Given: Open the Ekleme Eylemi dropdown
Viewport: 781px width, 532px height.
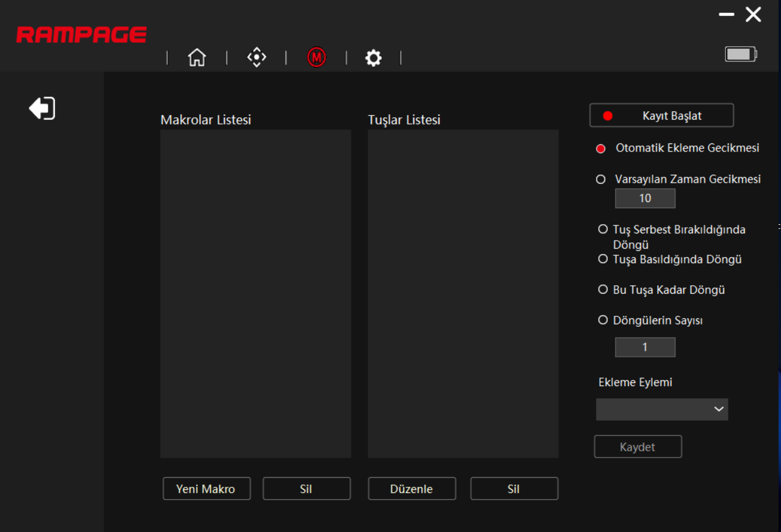Looking at the screenshot, I should pos(662,409).
